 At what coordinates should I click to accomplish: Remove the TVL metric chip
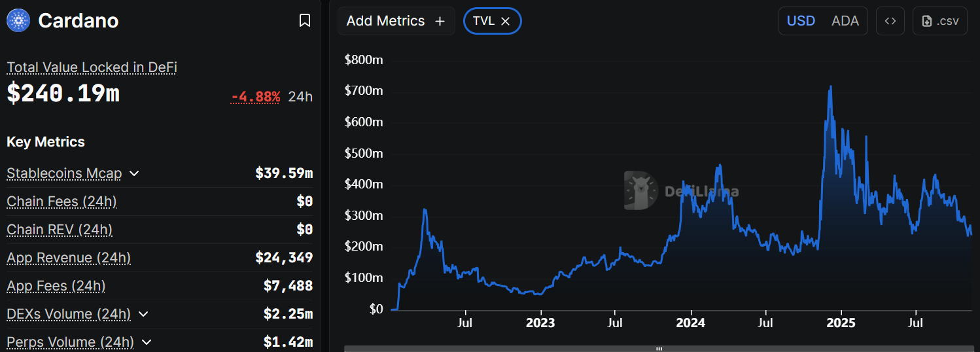pos(505,21)
